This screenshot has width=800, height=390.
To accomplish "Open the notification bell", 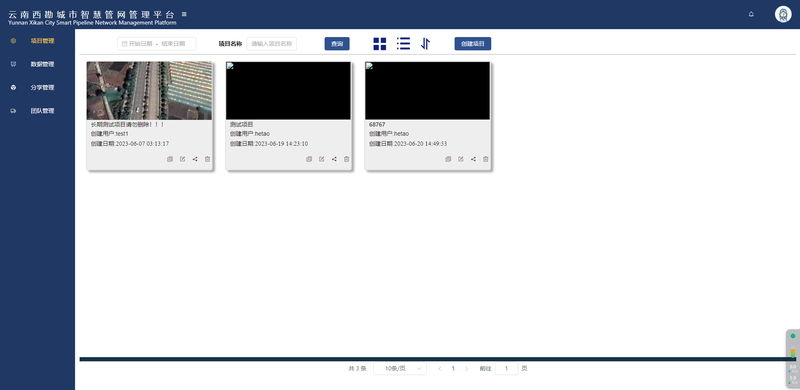I will pyautogui.click(x=751, y=14).
